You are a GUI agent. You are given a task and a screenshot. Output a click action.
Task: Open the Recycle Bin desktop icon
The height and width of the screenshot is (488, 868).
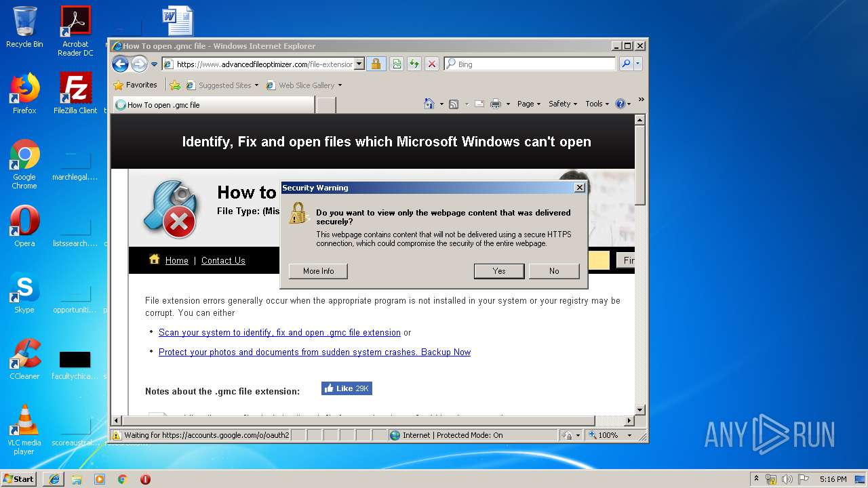pyautogui.click(x=24, y=28)
